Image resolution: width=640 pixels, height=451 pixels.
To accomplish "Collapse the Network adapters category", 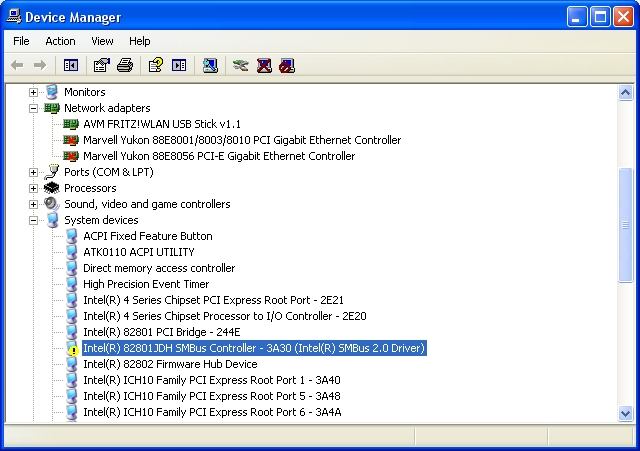I will coord(33,108).
